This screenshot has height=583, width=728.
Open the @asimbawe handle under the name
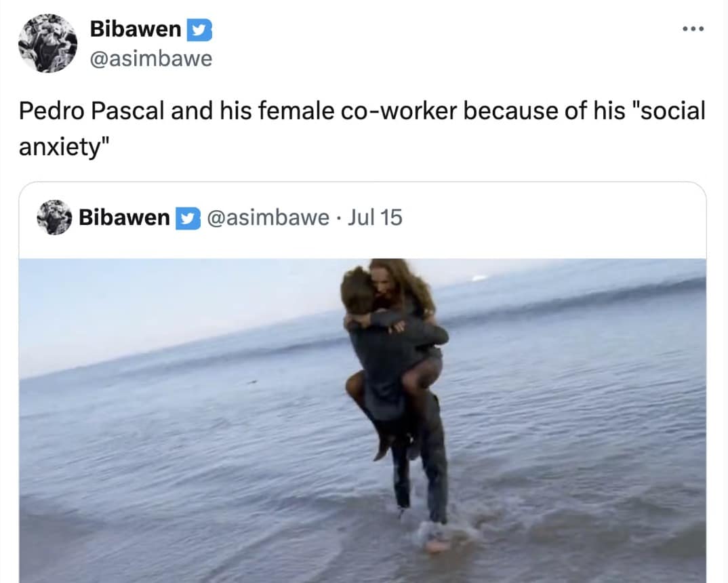point(151,59)
